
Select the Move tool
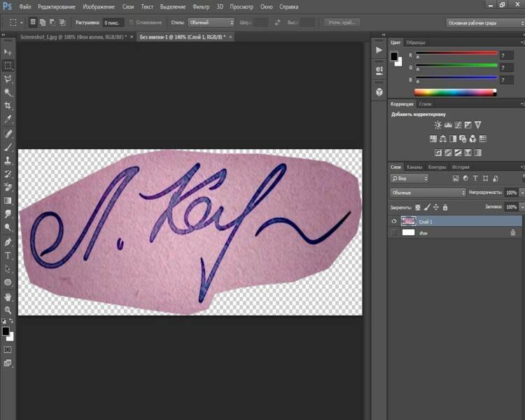8,52
